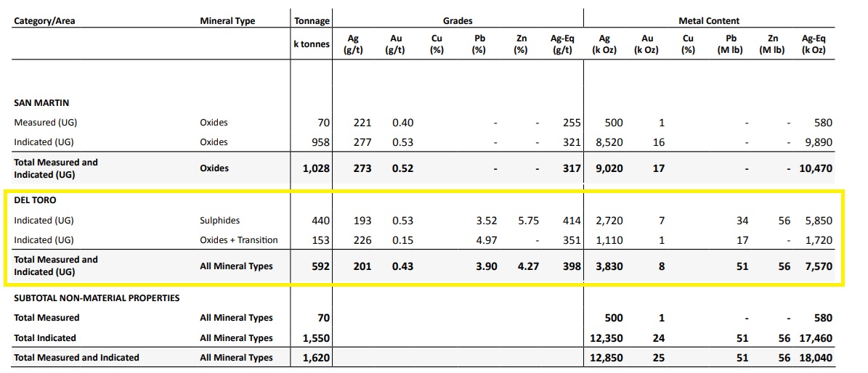868x373 pixels.
Task: Select the "DEL TORO" section heading
Action: [x=36, y=201]
